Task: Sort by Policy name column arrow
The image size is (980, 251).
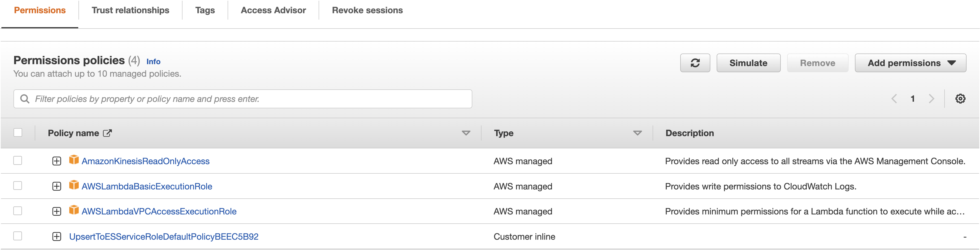Action: 466,133
